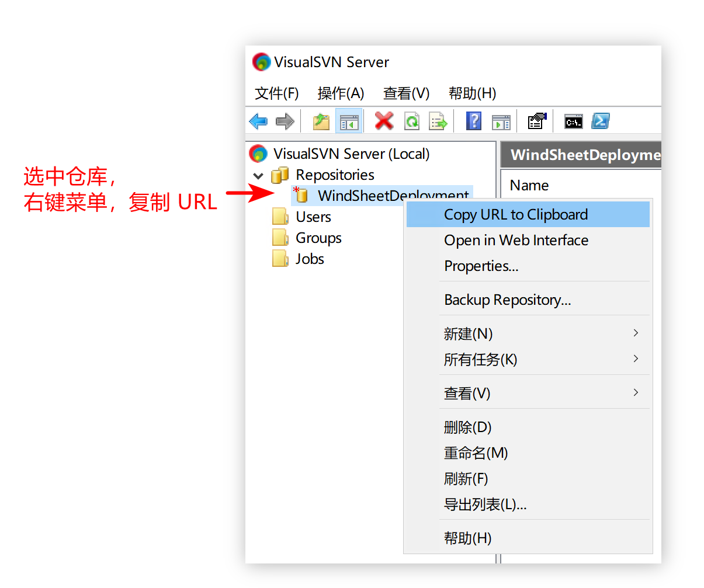The height and width of the screenshot is (588, 704).
Task: Select the Repositories tree label
Action: (335, 175)
